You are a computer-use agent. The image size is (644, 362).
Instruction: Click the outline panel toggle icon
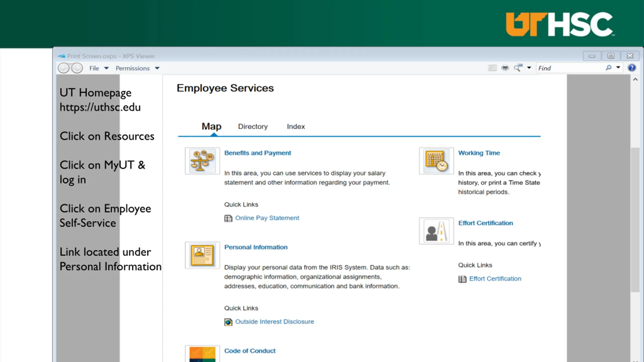pos(492,68)
